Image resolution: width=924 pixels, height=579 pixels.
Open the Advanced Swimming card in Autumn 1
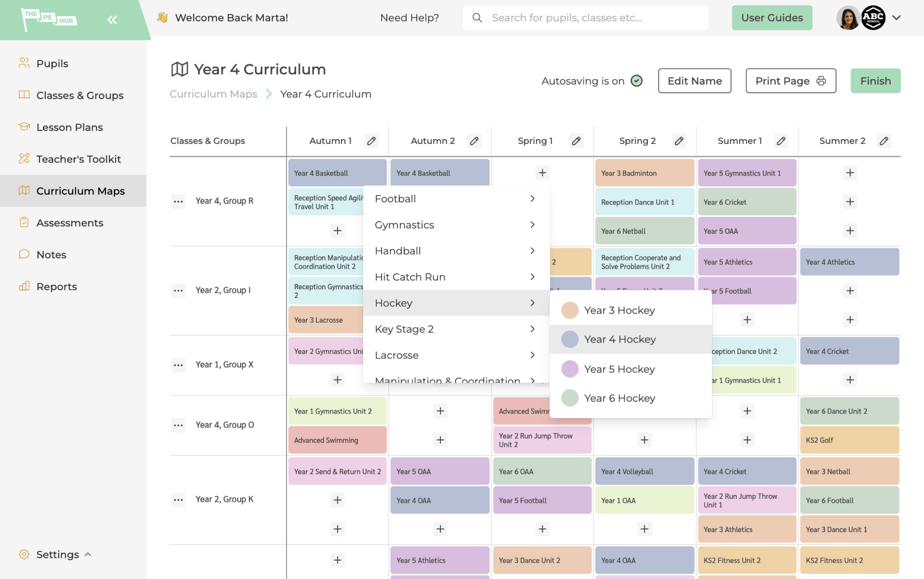337,440
